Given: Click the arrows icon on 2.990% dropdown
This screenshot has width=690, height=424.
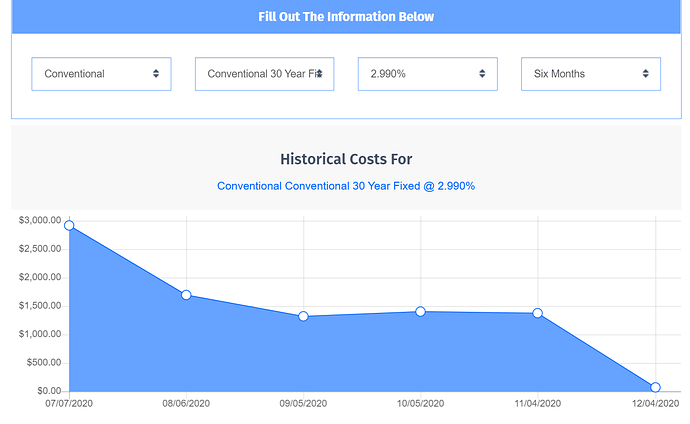Looking at the screenshot, I should (x=482, y=73).
